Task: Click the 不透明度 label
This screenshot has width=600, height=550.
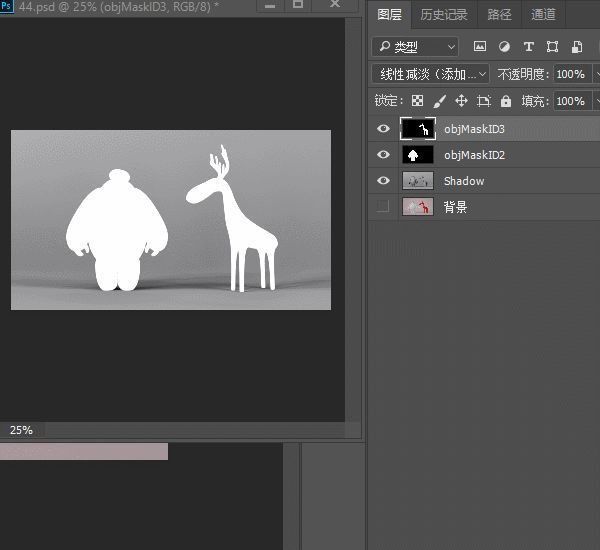Action: point(523,74)
